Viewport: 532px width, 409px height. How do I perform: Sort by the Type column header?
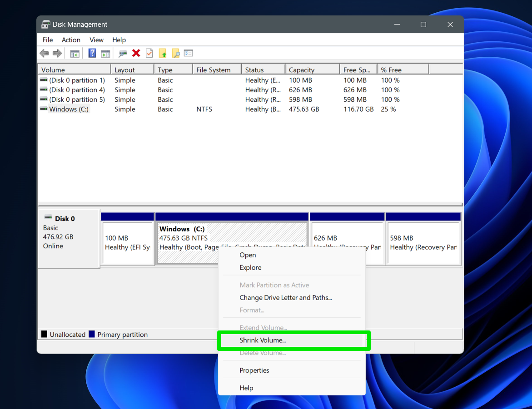tap(174, 70)
